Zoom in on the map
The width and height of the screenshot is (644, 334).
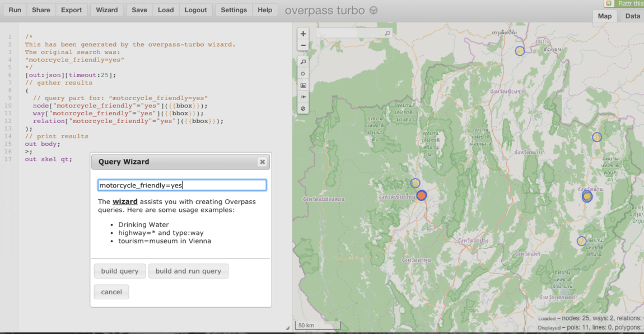click(303, 34)
